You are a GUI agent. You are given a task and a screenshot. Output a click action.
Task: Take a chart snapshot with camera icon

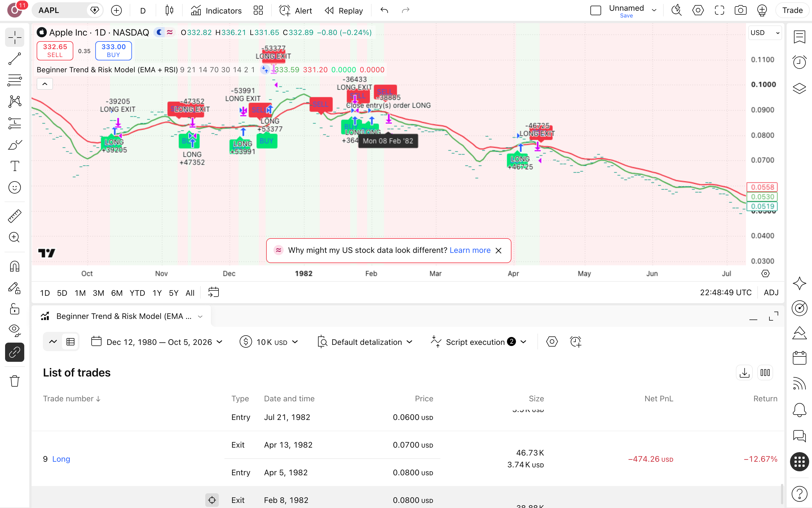pos(741,10)
